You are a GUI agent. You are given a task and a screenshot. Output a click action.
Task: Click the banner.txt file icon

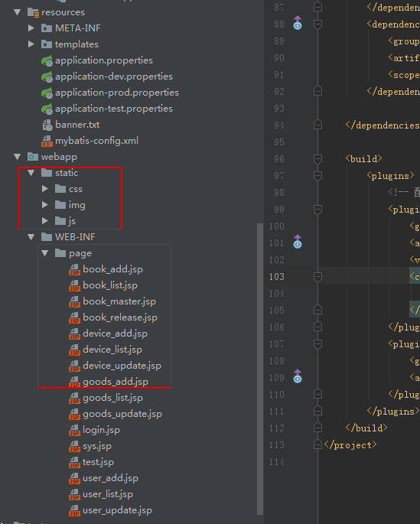pyautogui.click(x=47, y=125)
